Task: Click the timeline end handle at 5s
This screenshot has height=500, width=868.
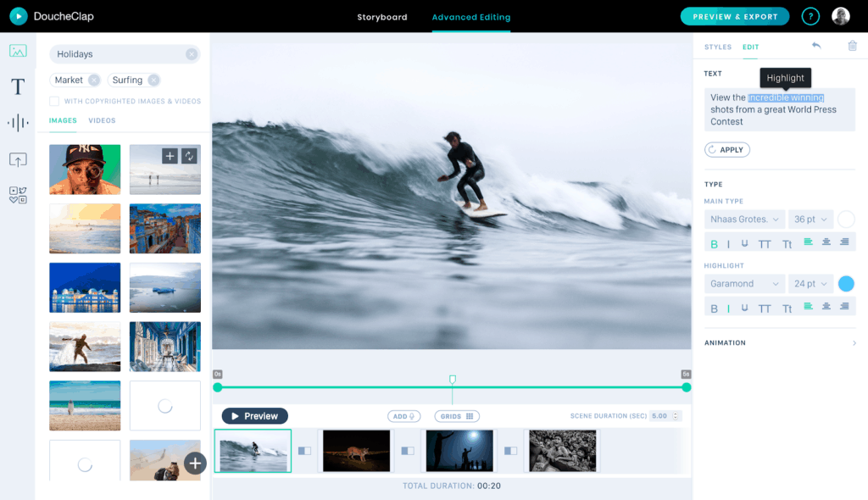Action: pos(687,387)
